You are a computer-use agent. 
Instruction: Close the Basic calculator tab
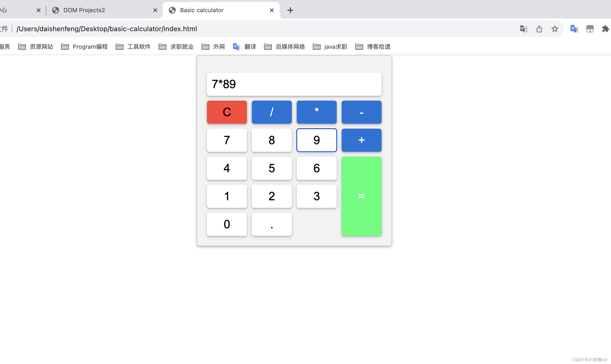(272, 10)
